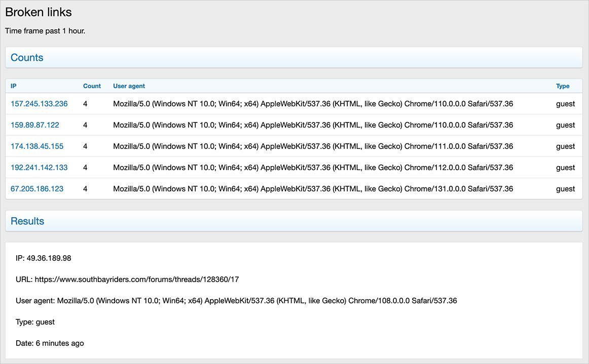Click the User agent column header

point(129,86)
